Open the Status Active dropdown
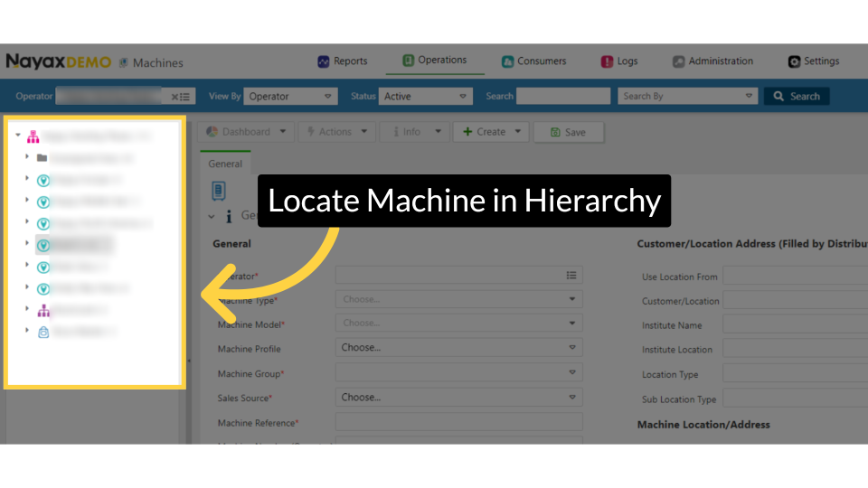The image size is (868, 488). point(426,96)
